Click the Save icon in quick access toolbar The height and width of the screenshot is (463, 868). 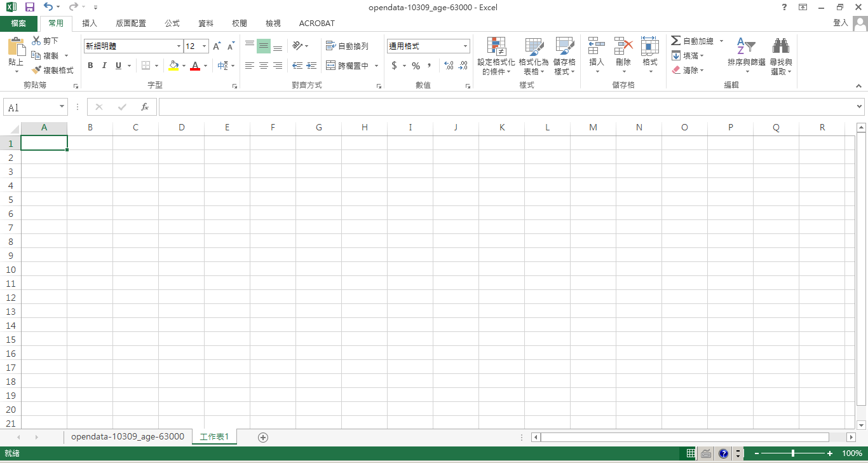29,7
